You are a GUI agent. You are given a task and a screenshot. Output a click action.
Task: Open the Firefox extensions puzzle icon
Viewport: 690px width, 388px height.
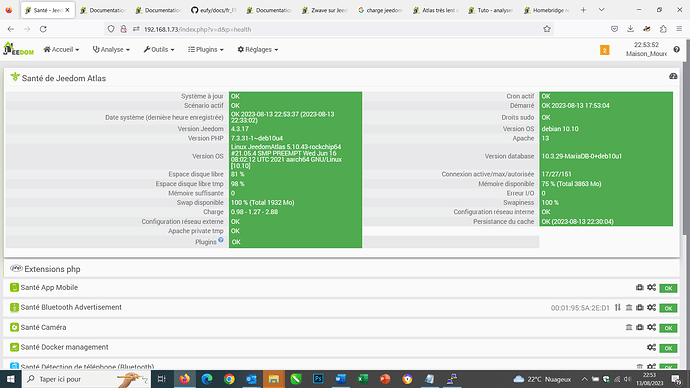(663, 29)
